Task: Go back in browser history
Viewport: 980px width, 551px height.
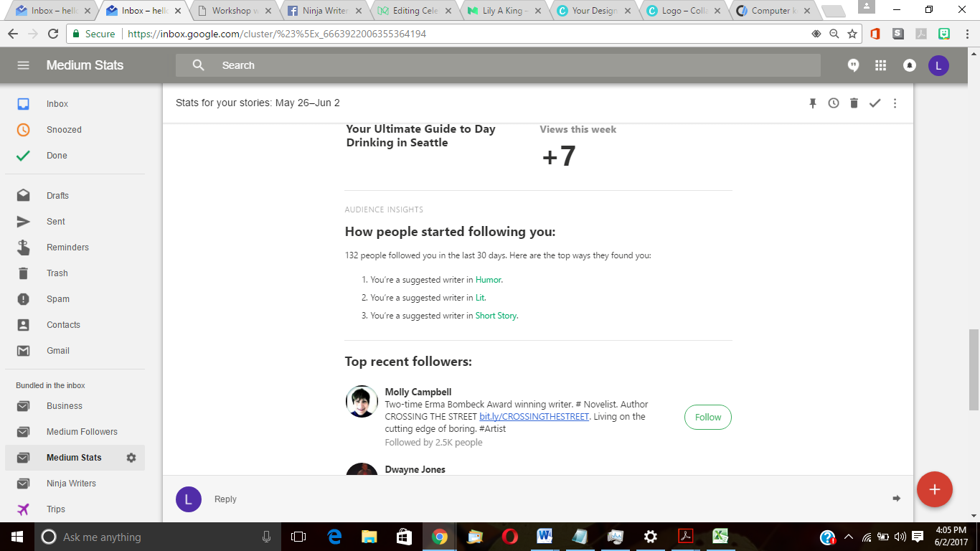Action: pos(13,34)
